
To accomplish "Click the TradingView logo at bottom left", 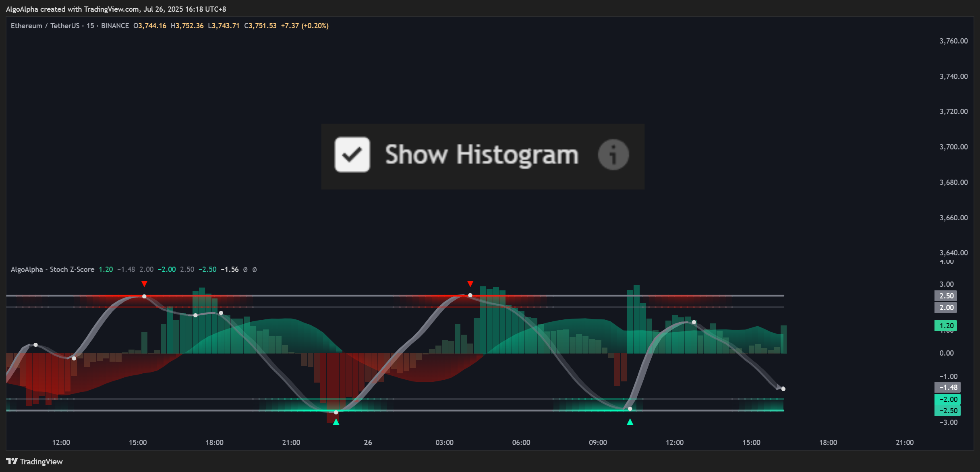I will 34,462.
